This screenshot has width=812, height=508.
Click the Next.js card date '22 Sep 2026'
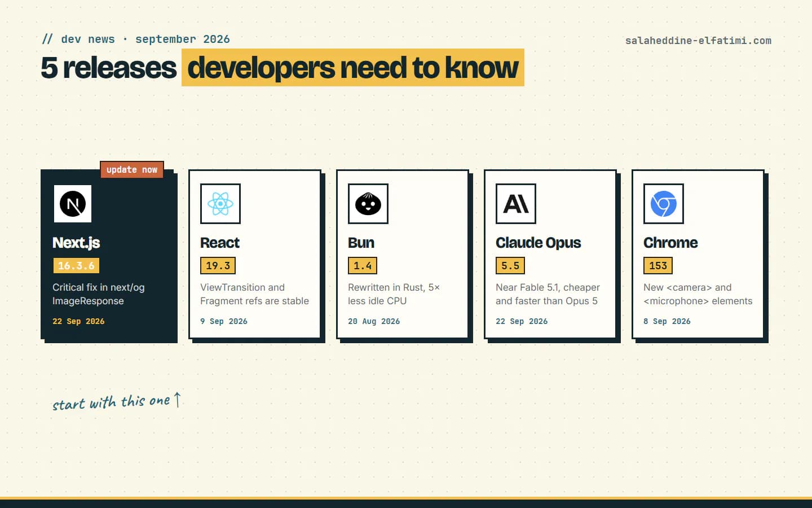(78, 321)
